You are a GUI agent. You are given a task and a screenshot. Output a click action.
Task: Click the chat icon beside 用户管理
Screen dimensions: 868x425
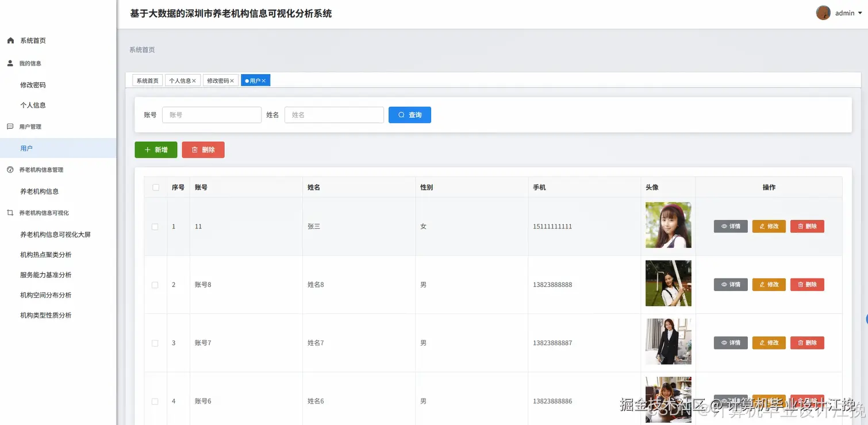pyautogui.click(x=10, y=127)
